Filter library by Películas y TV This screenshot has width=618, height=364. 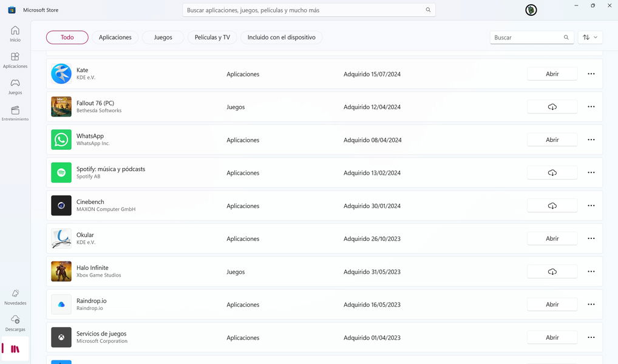coord(212,38)
